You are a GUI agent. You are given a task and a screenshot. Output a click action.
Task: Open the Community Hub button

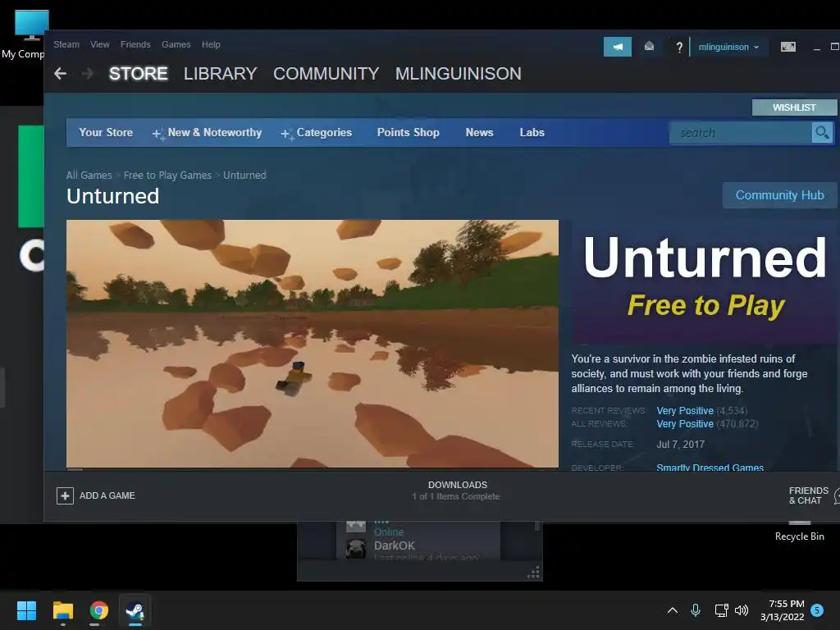pyautogui.click(x=779, y=195)
